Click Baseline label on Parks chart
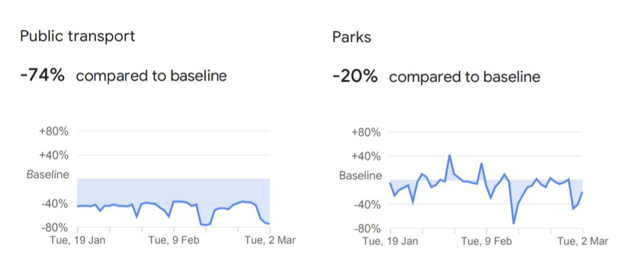Viewport: 644px width, 270px height. pos(360,176)
